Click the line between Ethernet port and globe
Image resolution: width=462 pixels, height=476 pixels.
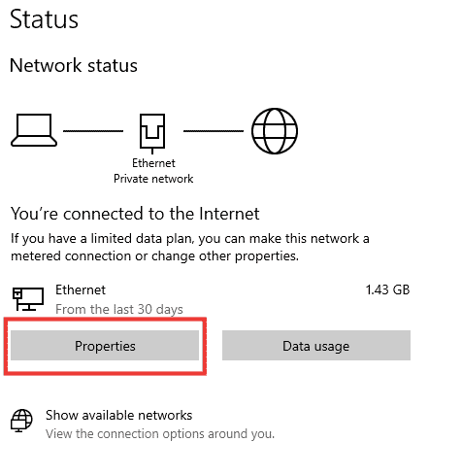pos(214,131)
